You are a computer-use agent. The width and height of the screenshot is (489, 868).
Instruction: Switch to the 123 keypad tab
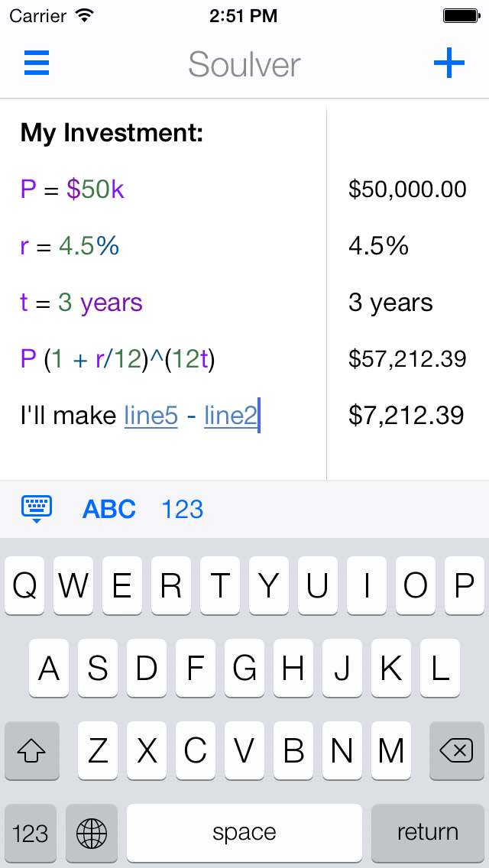click(x=183, y=509)
